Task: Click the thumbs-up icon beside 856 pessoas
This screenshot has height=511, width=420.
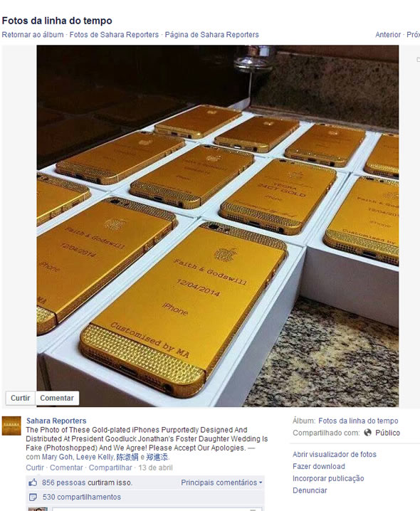Action: 33,483
